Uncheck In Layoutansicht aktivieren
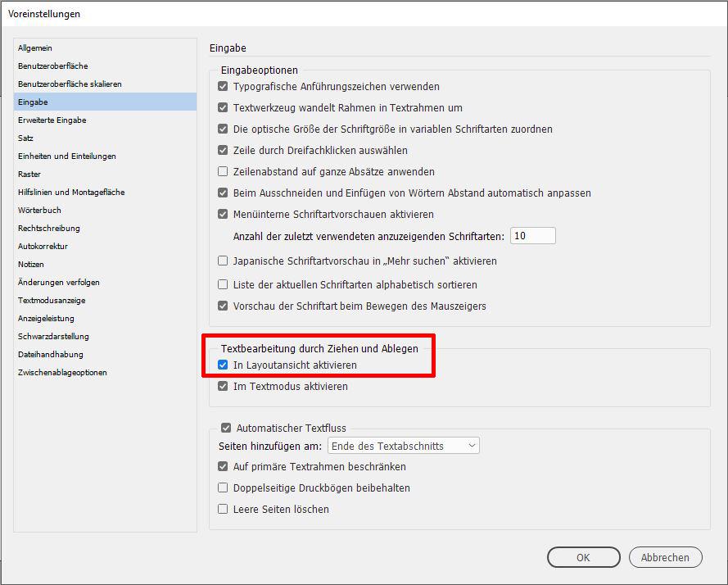Screen dimensions: 728x585 [x=223, y=365]
